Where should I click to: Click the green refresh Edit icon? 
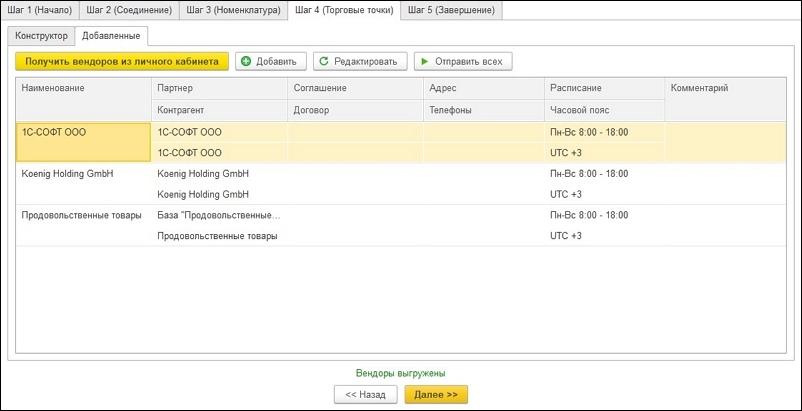click(x=323, y=61)
